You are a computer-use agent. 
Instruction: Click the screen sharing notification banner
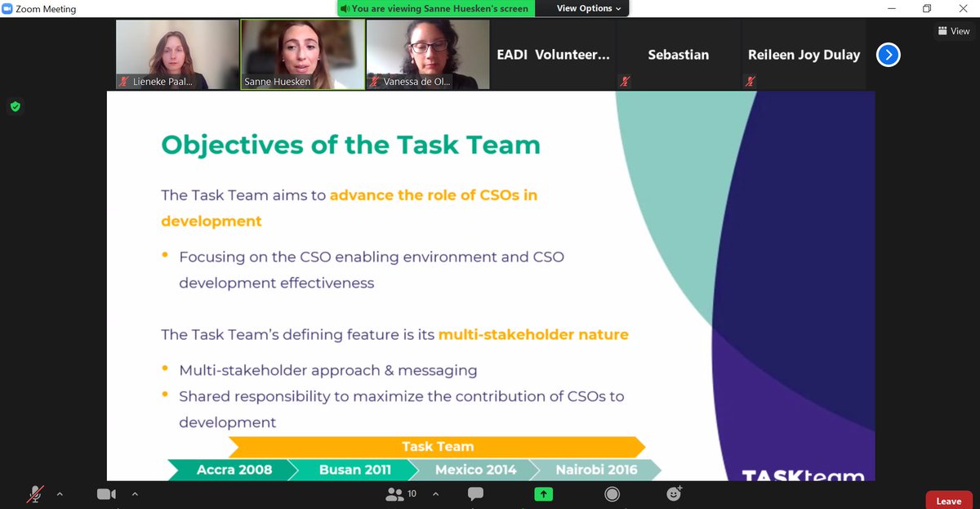coord(437,8)
